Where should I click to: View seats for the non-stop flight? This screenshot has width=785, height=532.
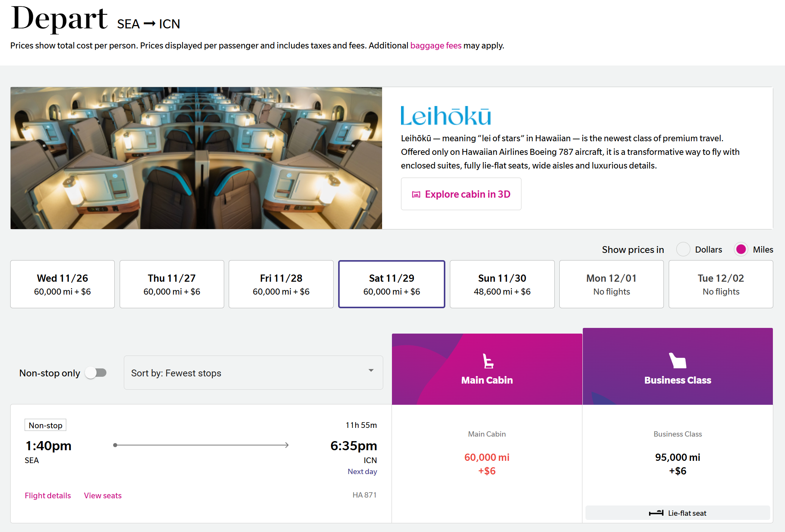click(x=103, y=495)
